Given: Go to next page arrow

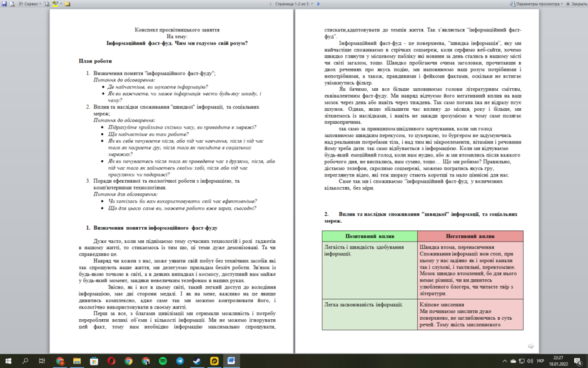Looking at the screenshot, I should (x=318, y=4).
